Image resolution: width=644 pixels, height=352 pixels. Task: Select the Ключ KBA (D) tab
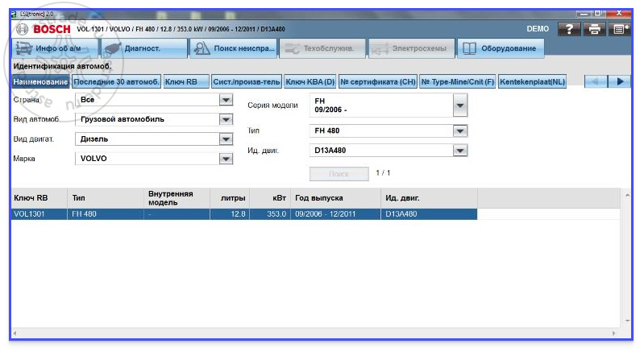tap(310, 81)
